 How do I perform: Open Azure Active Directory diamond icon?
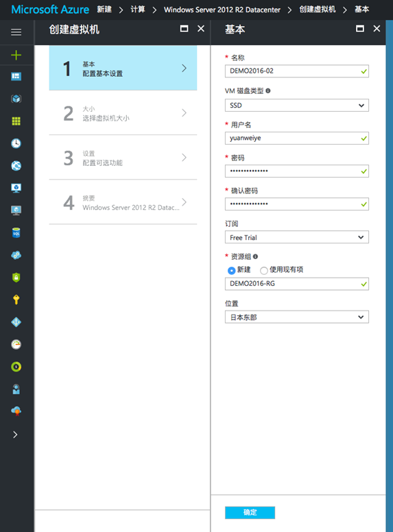click(x=16, y=322)
